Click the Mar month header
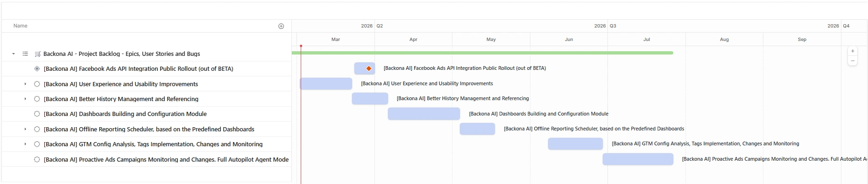 336,40
